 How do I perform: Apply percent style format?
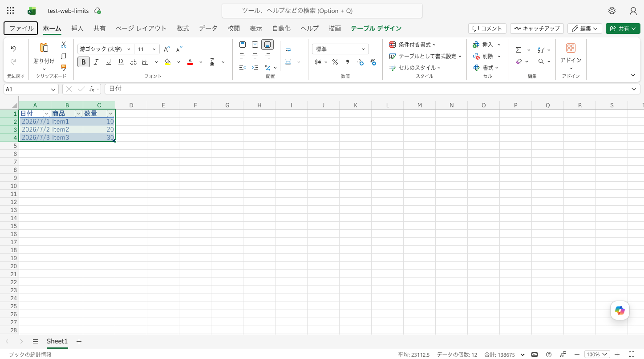click(335, 62)
